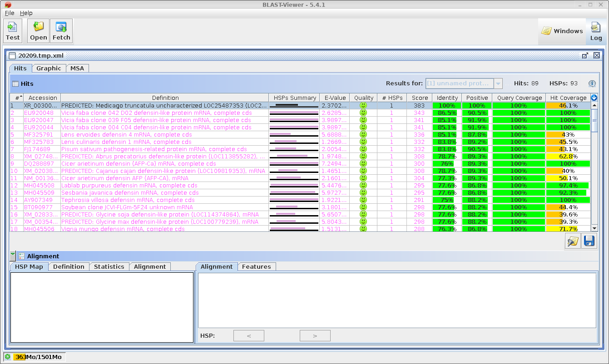Click the memory status icon in status bar
609x364 pixels.
pyautogui.click(x=8, y=357)
